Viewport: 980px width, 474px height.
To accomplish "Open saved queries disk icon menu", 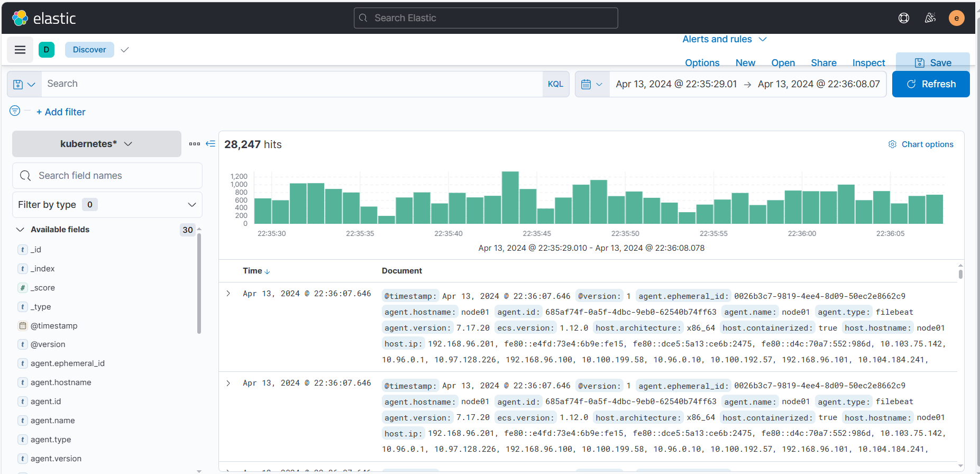I will 24,84.
